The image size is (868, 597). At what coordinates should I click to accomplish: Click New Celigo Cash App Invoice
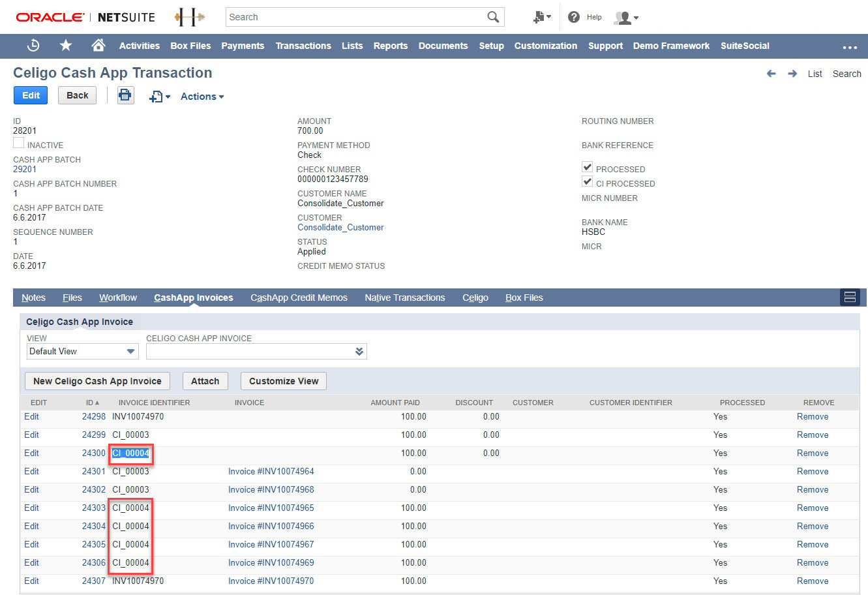click(x=97, y=381)
